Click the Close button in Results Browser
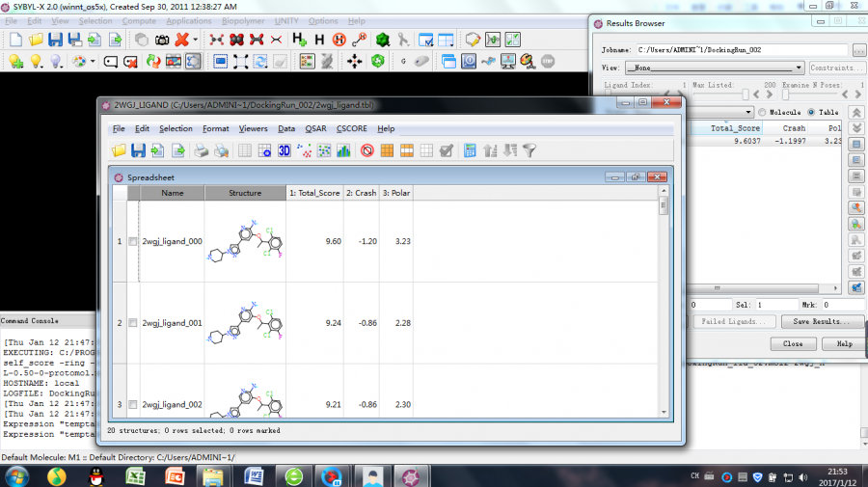868x487 pixels. [x=793, y=343]
